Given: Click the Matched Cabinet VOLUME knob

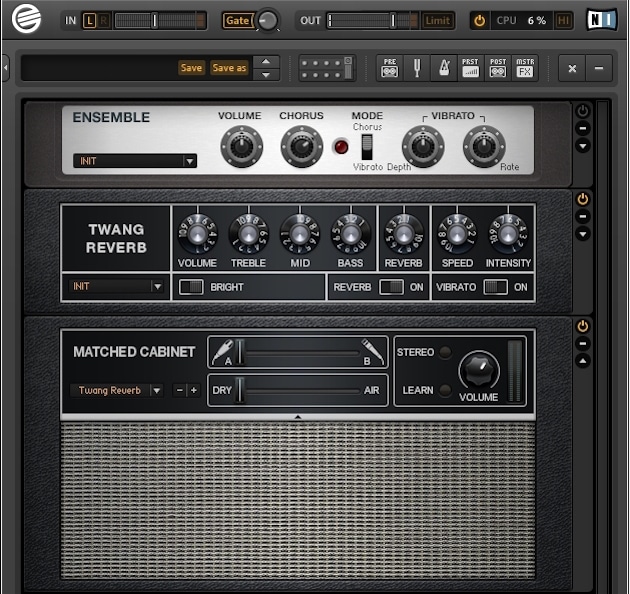Looking at the screenshot, I should (x=479, y=371).
